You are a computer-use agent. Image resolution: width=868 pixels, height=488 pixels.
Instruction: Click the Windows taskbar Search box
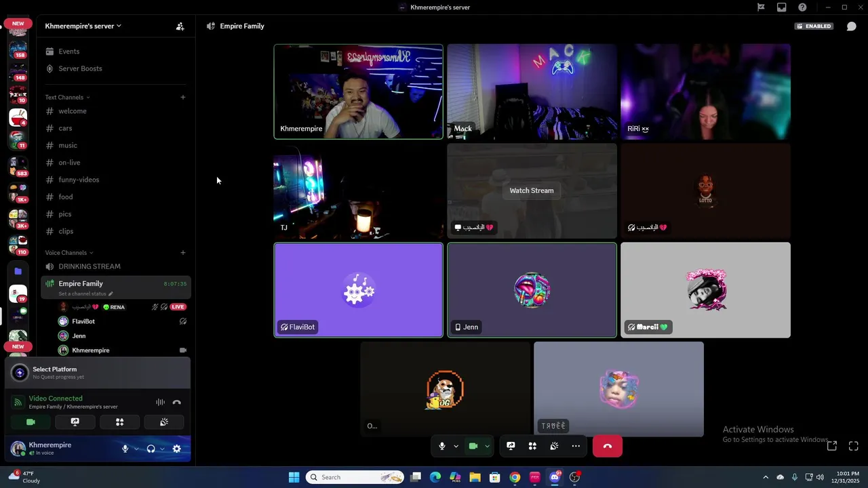tap(355, 477)
